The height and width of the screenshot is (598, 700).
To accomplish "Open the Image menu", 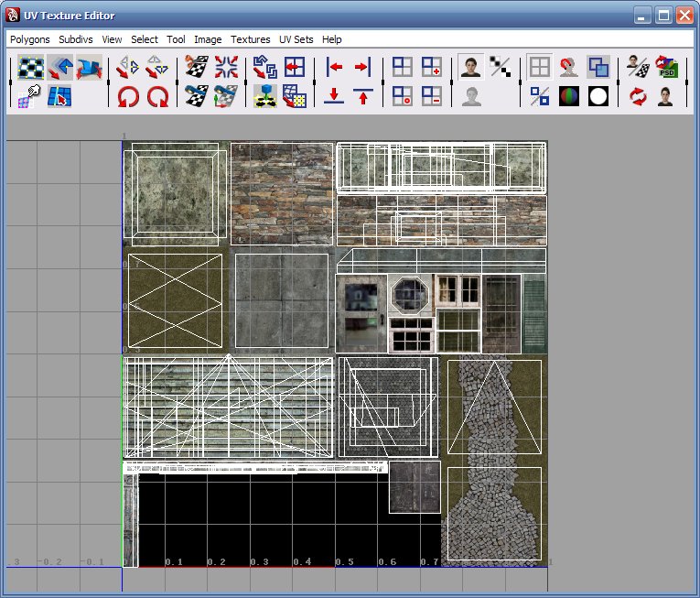I will pos(208,39).
